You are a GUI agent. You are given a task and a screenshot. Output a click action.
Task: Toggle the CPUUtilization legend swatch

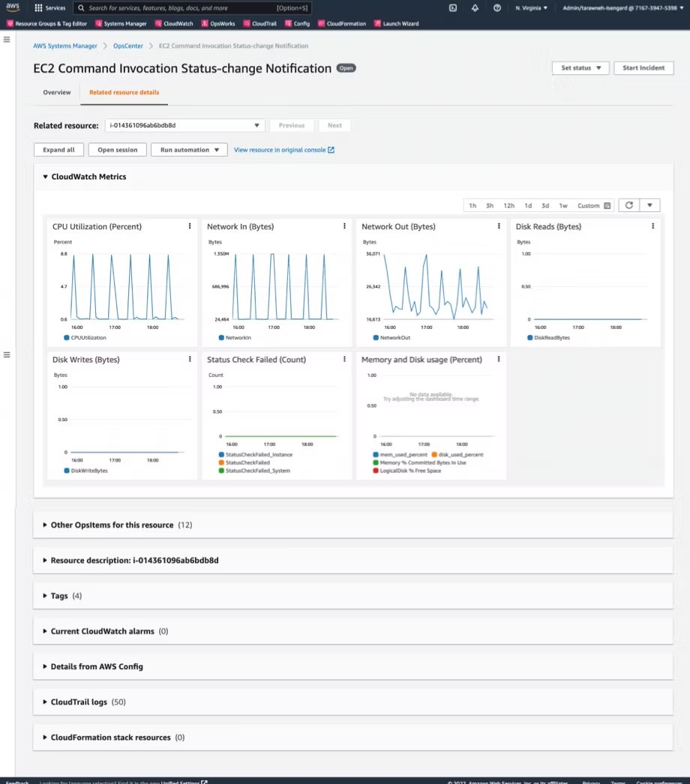tap(67, 337)
